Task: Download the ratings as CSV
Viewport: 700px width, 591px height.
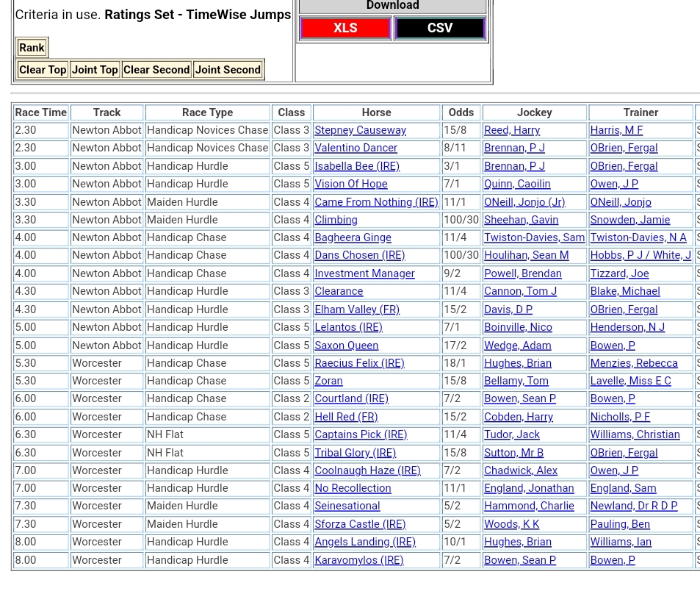Action: pyautogui.click(x=439, y=28)
